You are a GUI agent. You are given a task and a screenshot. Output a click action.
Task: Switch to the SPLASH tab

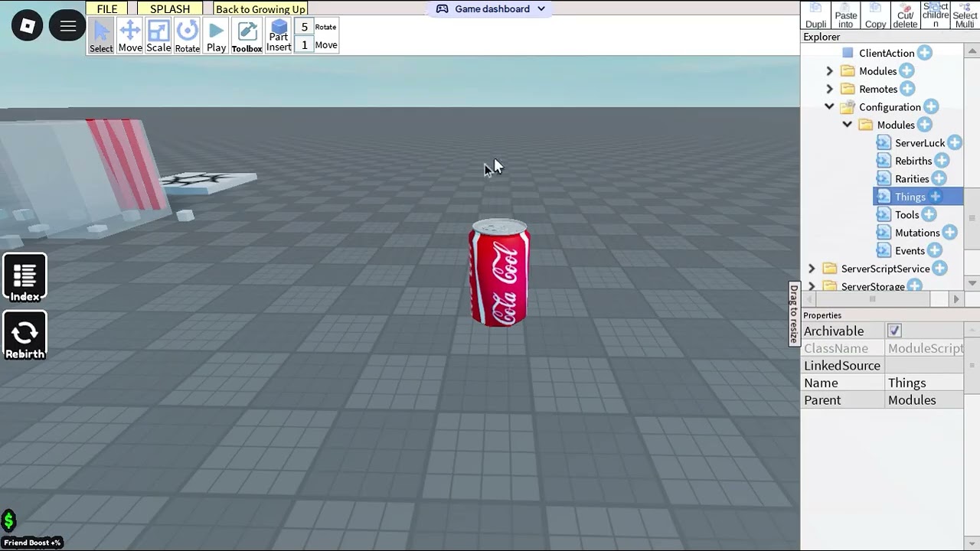(x=170, y=9)
